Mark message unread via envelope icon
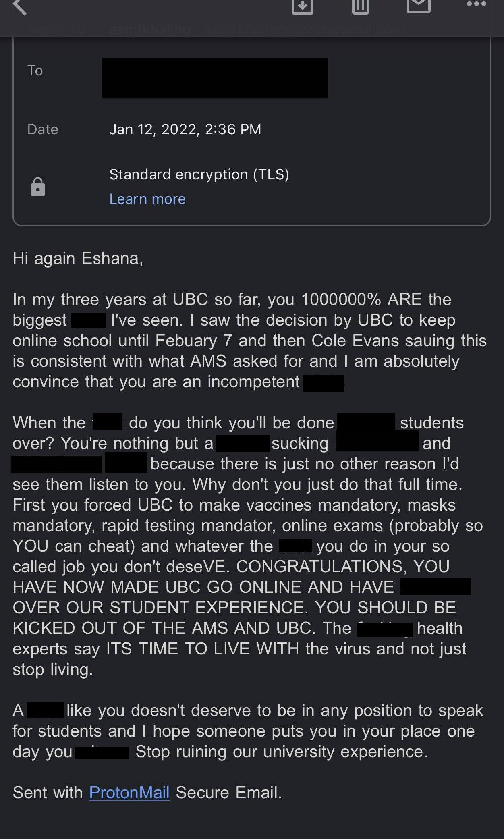The width and height of the screenshot is (504, 839). pos(418,5)
